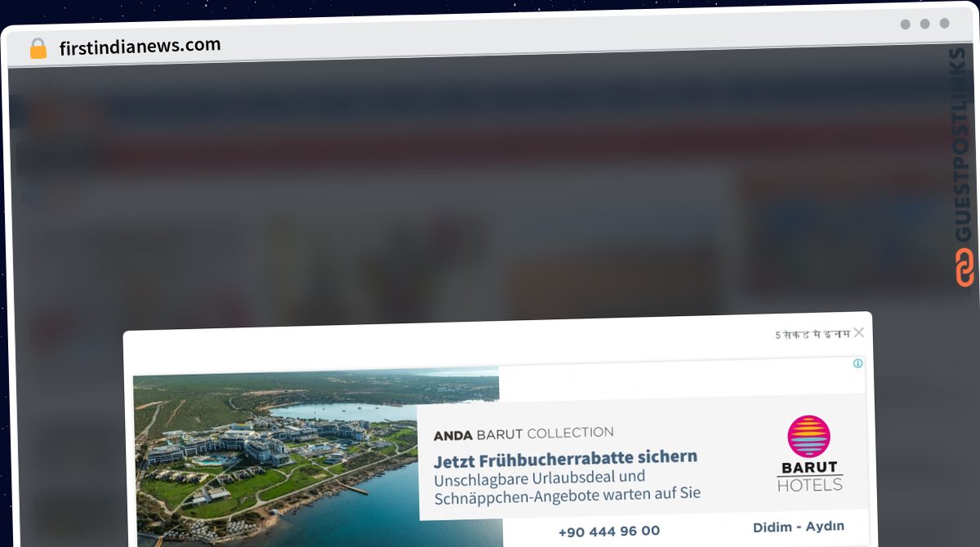Viewport: 980px width, 547px height.
Task: Click the aerial resort photo in the ad
Action: (x=316, y=458)
